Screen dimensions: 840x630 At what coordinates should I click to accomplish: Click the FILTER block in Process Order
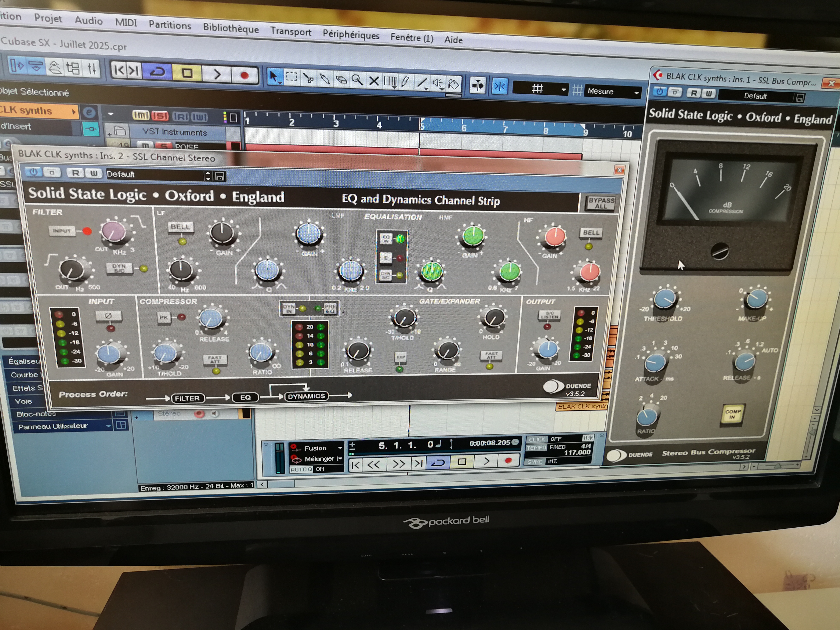click(188, 398)
